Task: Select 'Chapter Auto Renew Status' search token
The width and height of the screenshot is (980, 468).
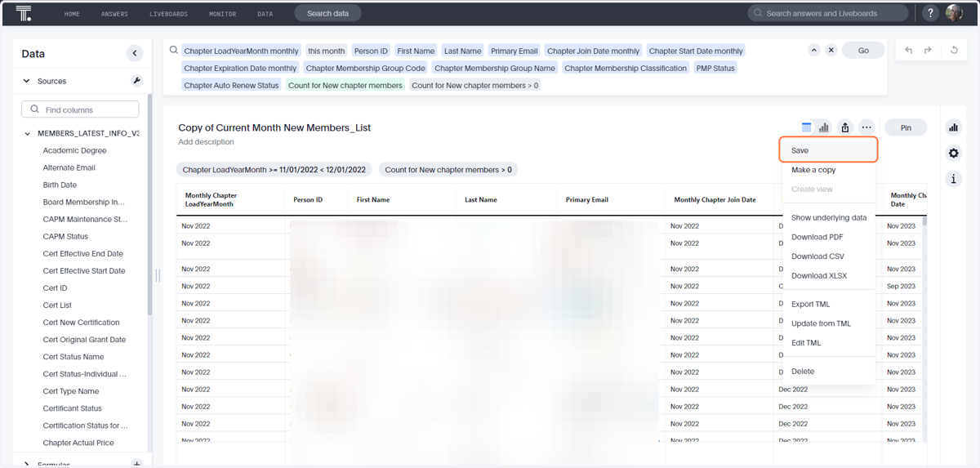Action: [231, 85]
